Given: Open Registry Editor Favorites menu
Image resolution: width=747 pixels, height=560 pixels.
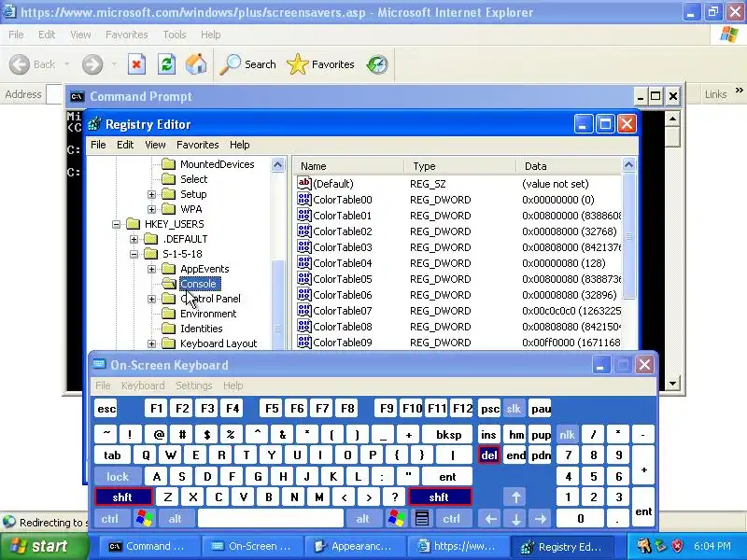Looking at the screenshot, I should click(x=198, y=145).
